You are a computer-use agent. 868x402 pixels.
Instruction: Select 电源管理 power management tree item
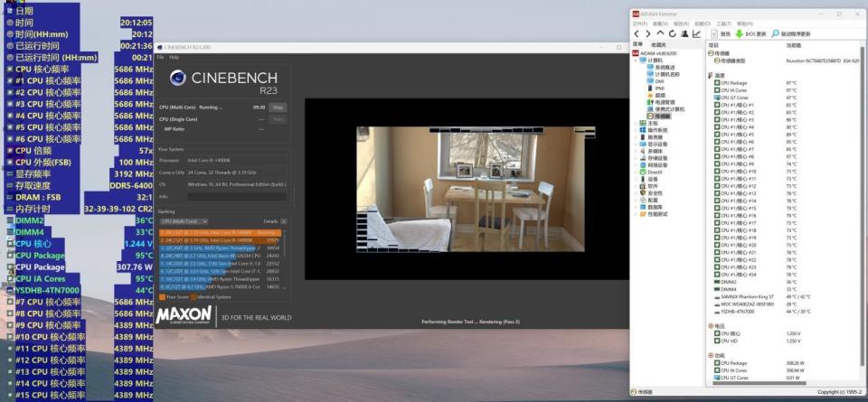[660, 102]
